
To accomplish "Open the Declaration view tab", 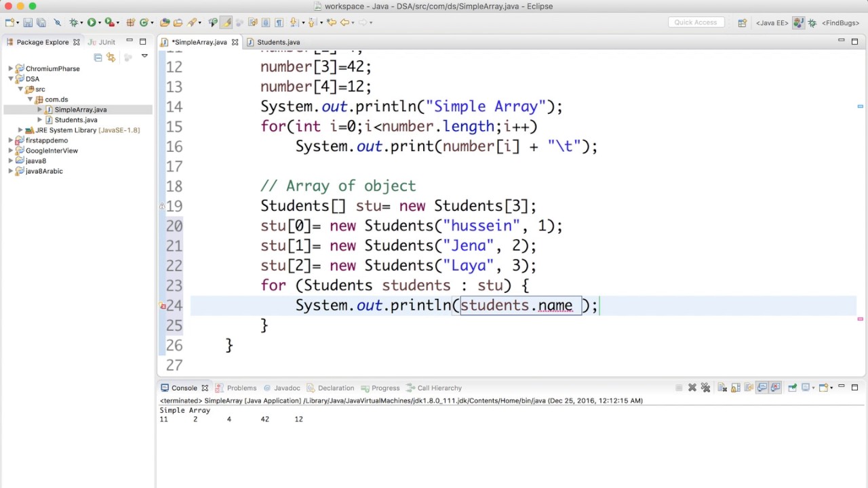I will point(330,388).
